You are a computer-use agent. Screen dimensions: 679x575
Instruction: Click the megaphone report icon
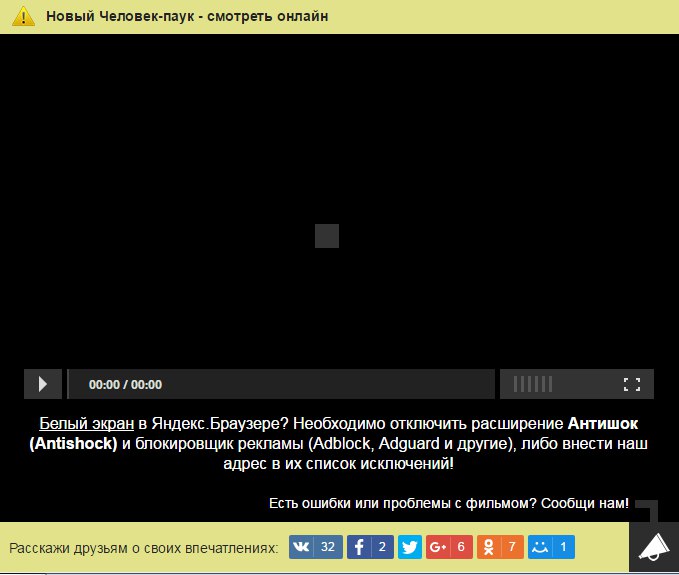(653, 547)
